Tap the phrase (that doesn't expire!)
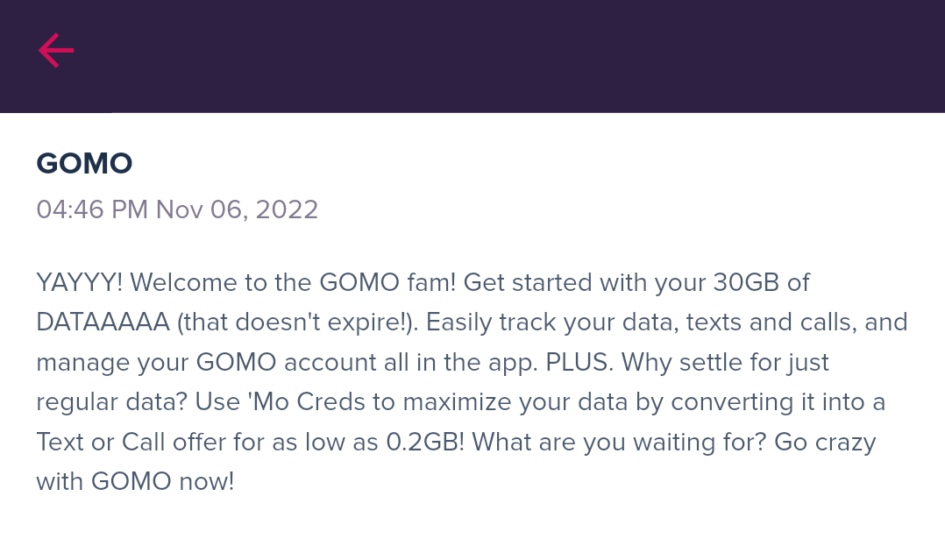 tap(298, 323)
